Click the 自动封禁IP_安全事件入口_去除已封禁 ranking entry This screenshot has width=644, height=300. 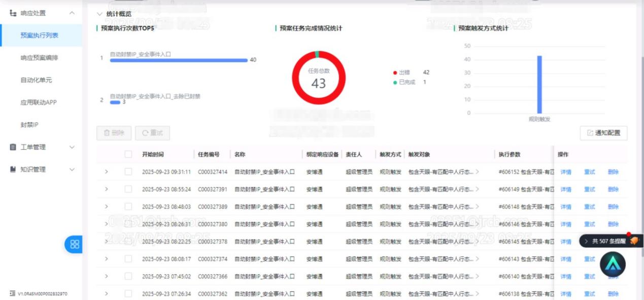[x=155, y=96]
